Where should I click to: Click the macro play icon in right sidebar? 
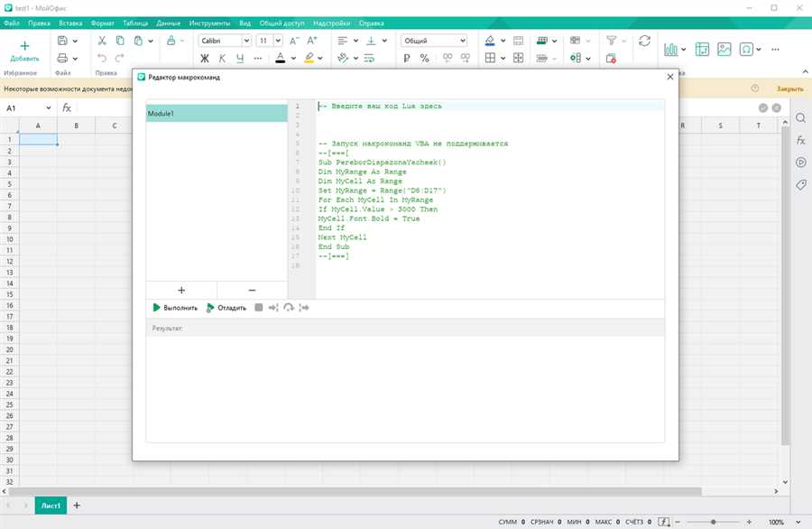pyautogui.click(x=800, y=162)
